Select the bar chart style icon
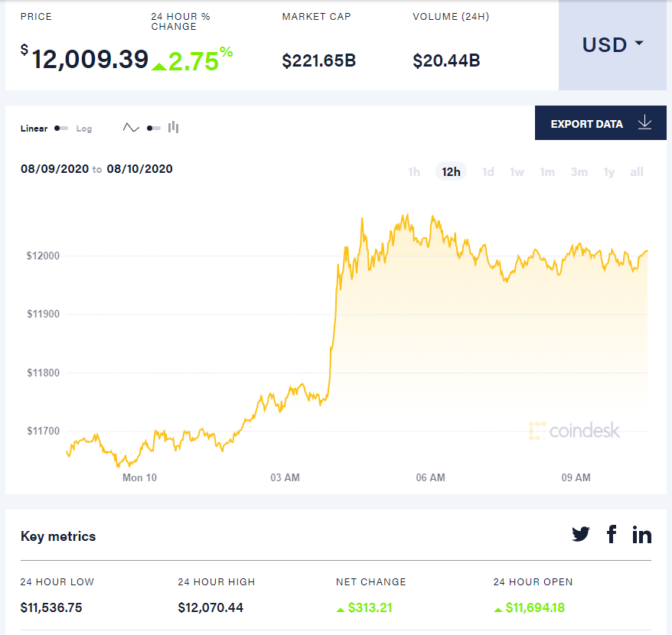Viewport: 672px width, 635px height. click(x=173, y=128)
